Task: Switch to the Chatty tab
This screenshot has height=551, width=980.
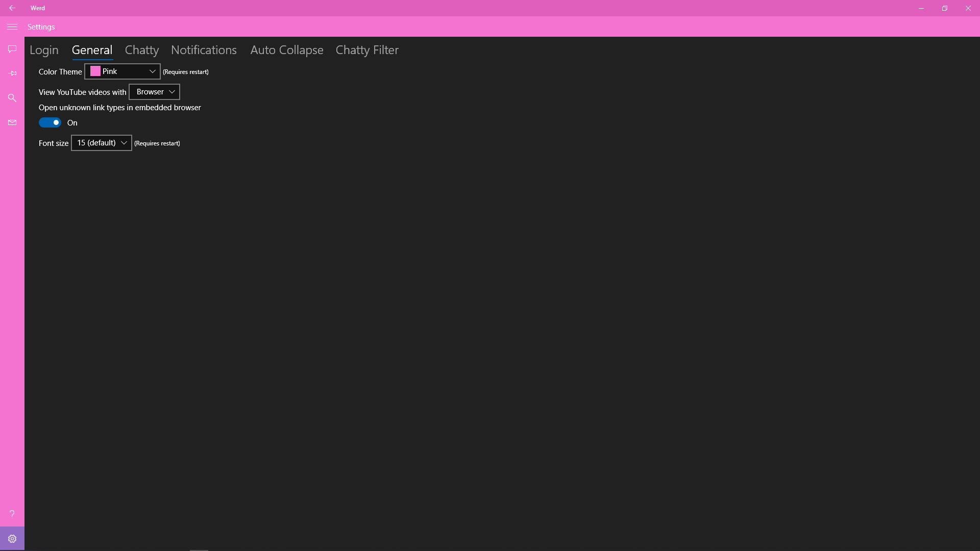Action: point(142,50)
